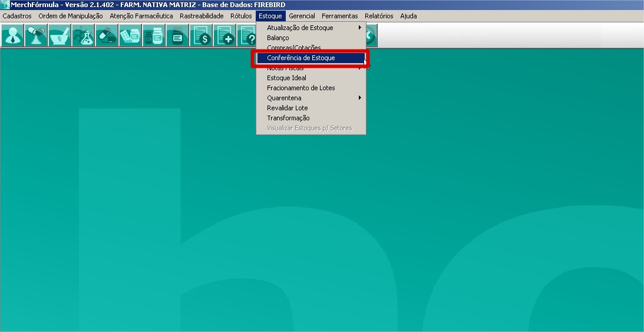Click the document with dollar sign icon
This screenshot has width=644, height=332.
[x=201, y=36]
